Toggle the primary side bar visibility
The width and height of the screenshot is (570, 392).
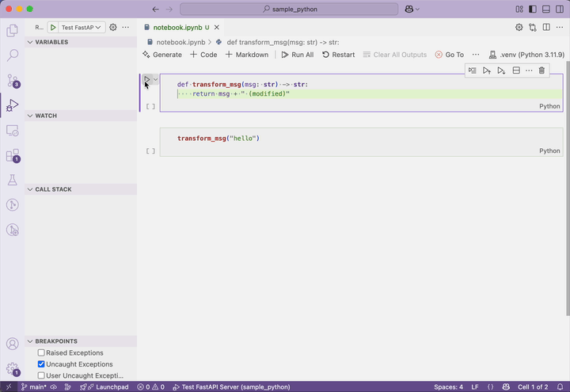pos(533,9)
